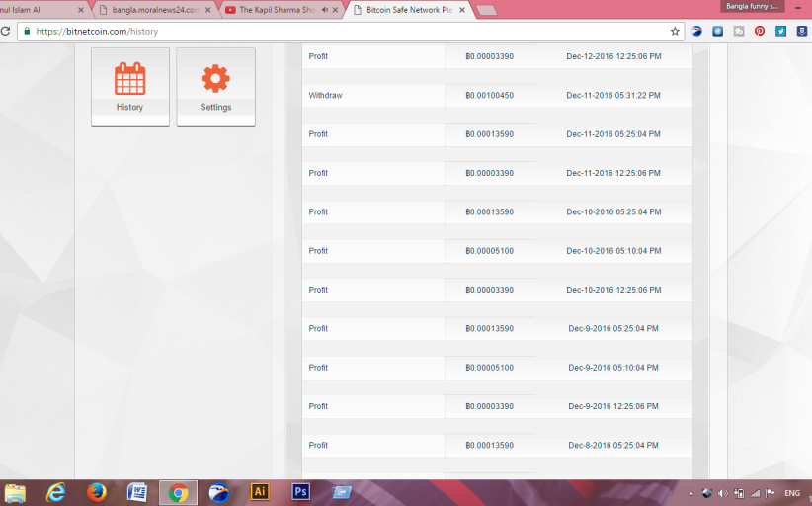The width and height of the screenshot is (812, 506).
Task: Switch to bangla.moralnews24.com tab
Action: [x=148, y=10]
